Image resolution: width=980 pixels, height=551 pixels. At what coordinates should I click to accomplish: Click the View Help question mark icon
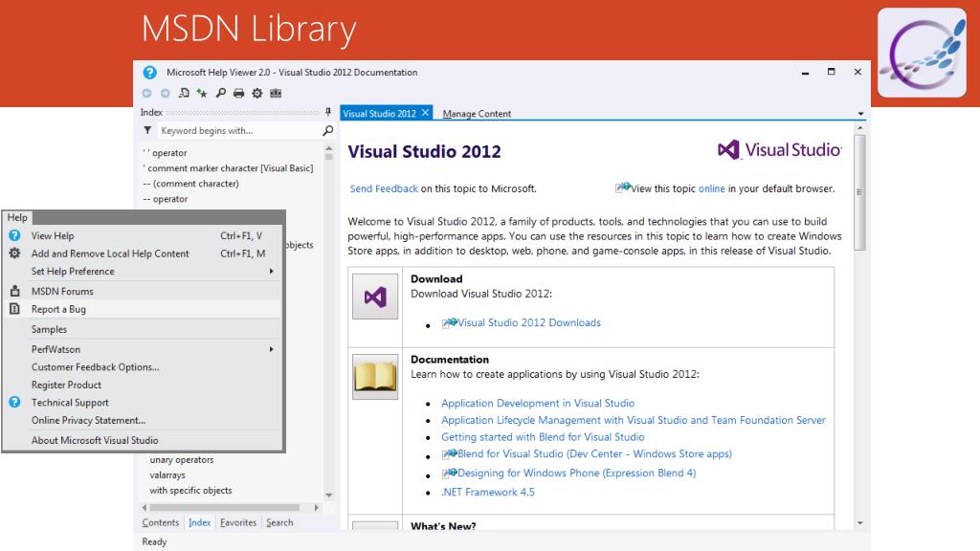coord(14,235)
